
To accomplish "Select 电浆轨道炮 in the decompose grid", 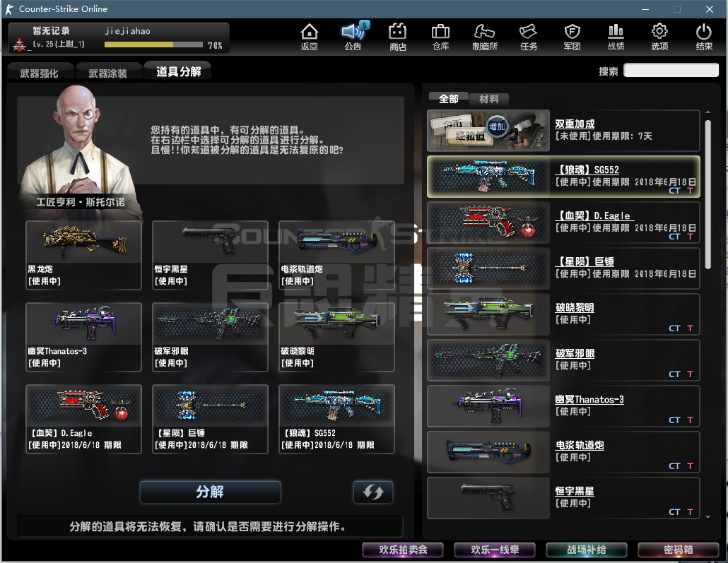I will [336, 255].
